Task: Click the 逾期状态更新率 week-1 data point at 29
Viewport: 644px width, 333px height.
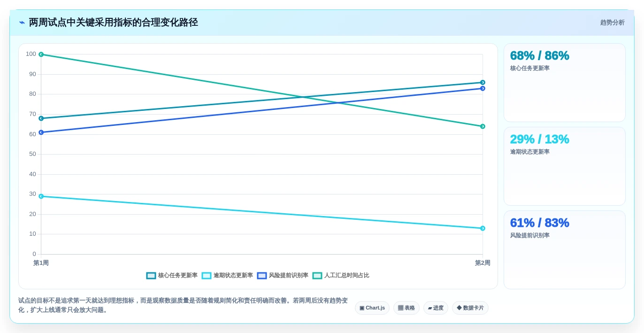Action: click(41, 196)
